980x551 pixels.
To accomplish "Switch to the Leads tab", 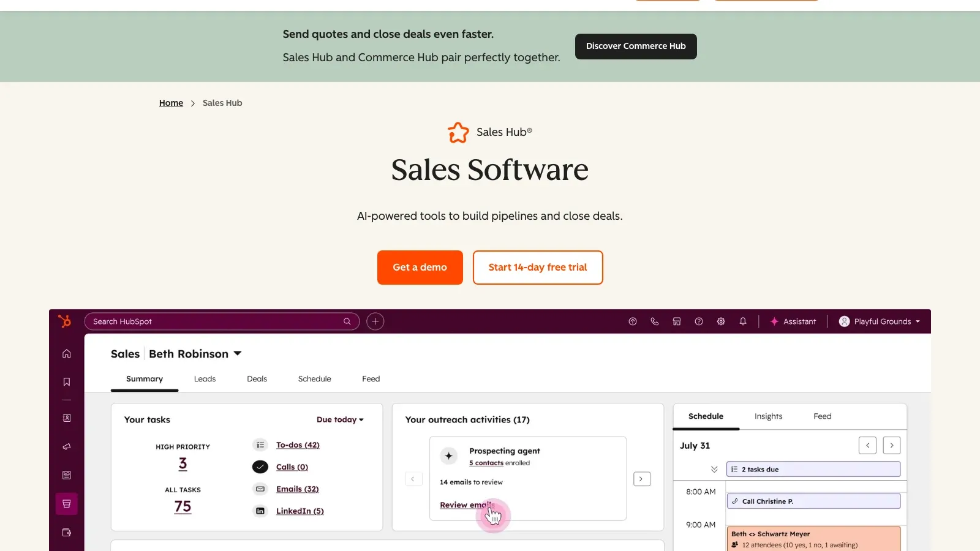I will point(205,379).
